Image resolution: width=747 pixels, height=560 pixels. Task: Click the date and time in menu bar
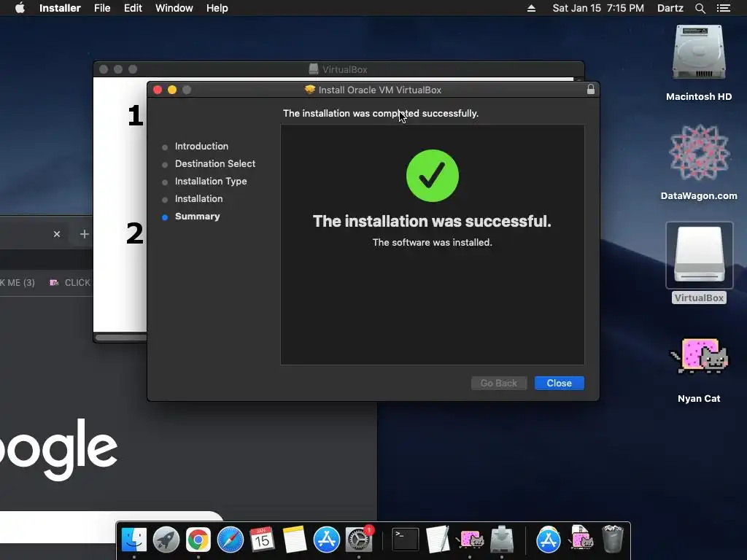click(598, 8)
